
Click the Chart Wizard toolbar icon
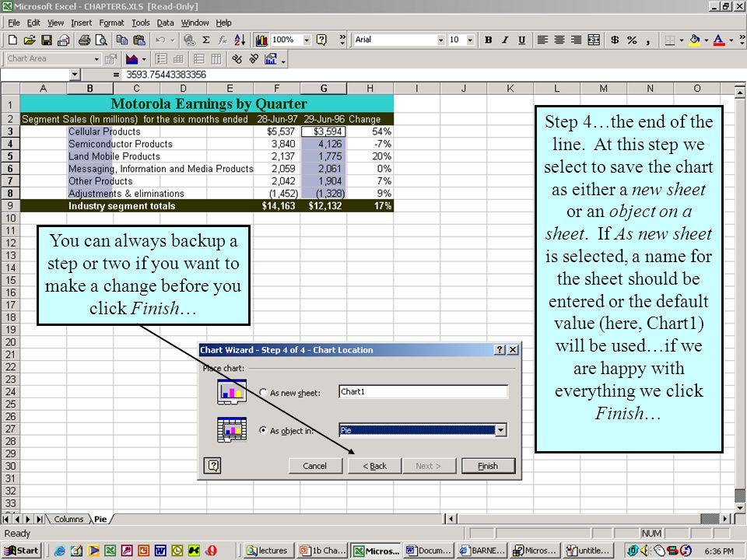click(261, 40)
